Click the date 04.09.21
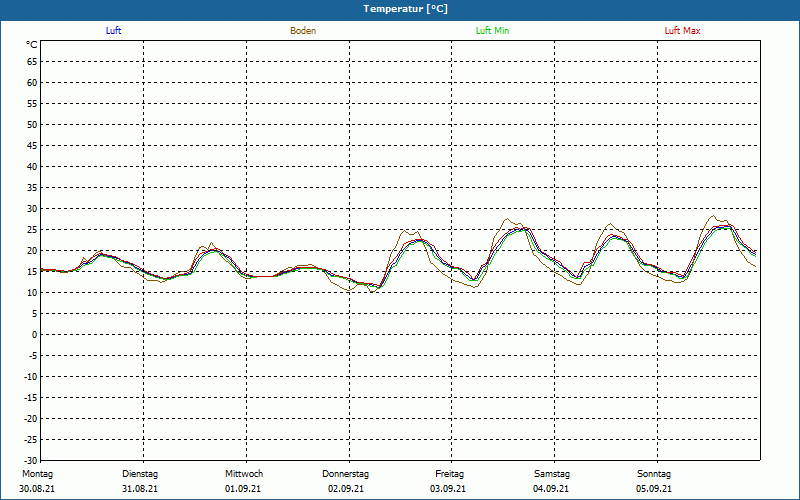800x500 pixels. click(551, 489)
